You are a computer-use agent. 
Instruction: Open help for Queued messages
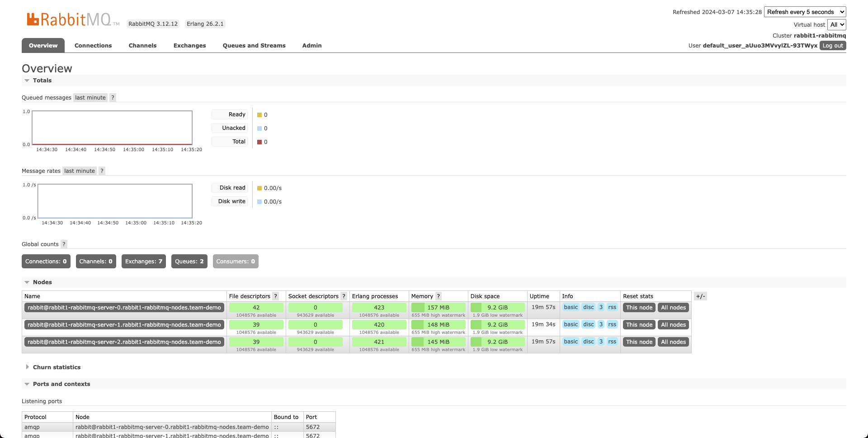click(x=113, y=98)
